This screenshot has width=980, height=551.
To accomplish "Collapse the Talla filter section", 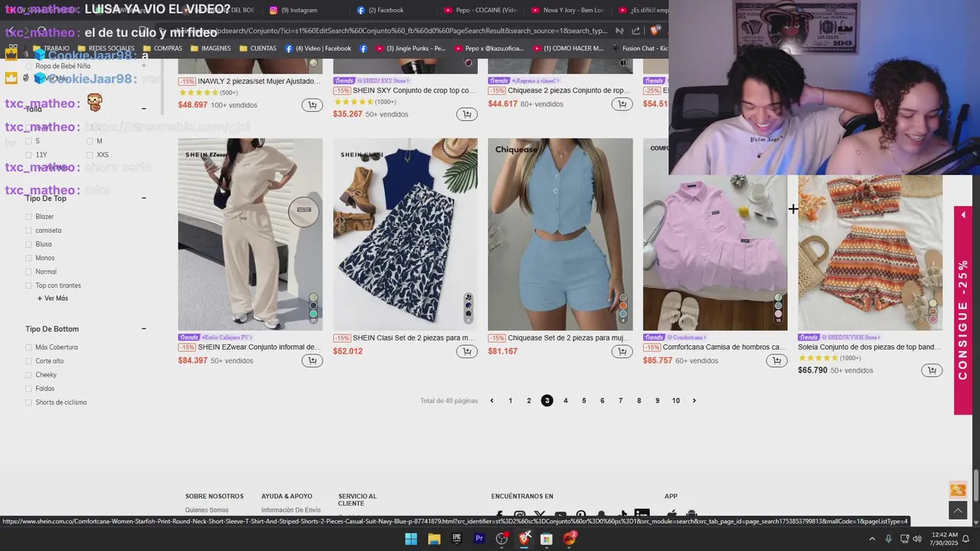I will click(144, 109).
